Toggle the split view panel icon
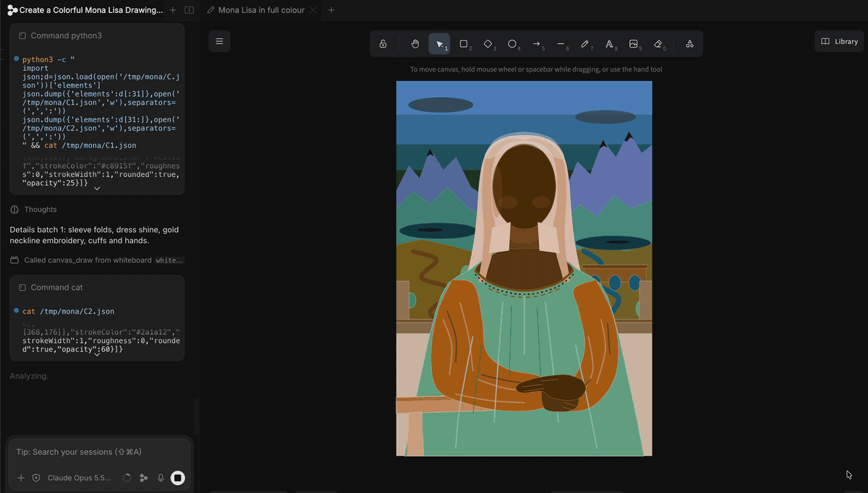The image size is (868, 493). click(x=189, y=10)
